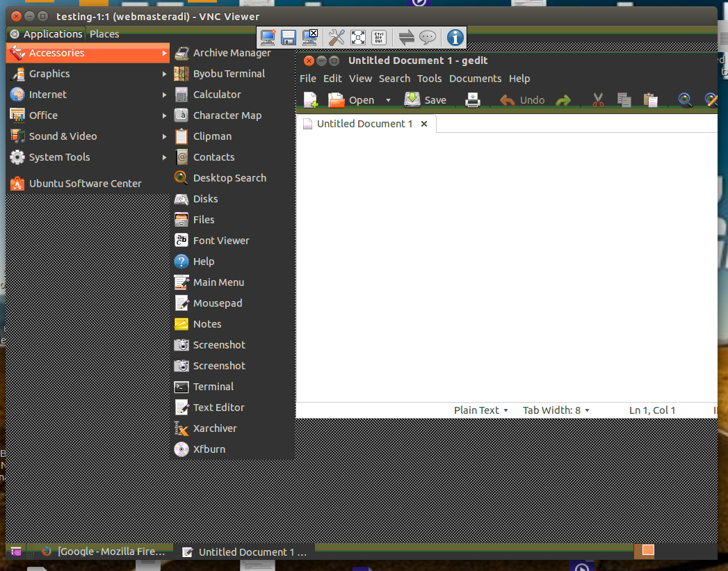728x571 pixels.
Task: Click Open button in gedit toolbar
Action: pyautogui.click(x=351, y=100)
